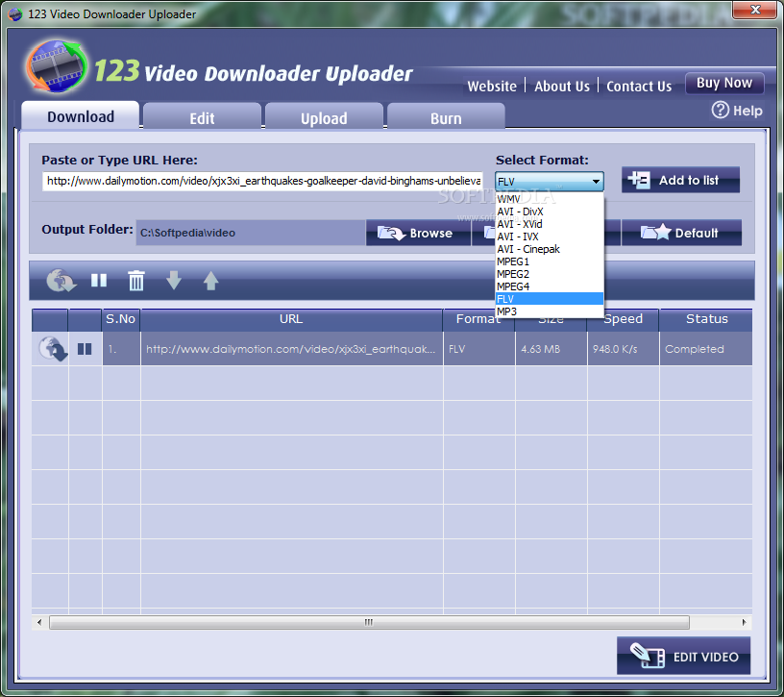Choose MPEG2 format option
This screenshot has width=784, height=697.
[549, 274]
